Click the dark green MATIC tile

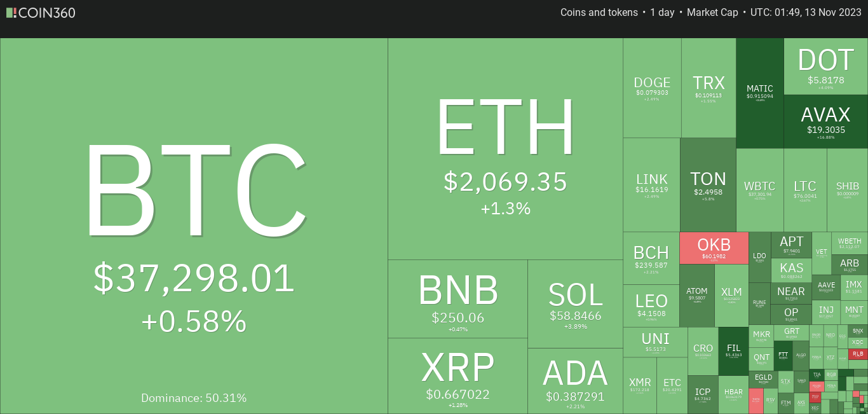point(760,93)
